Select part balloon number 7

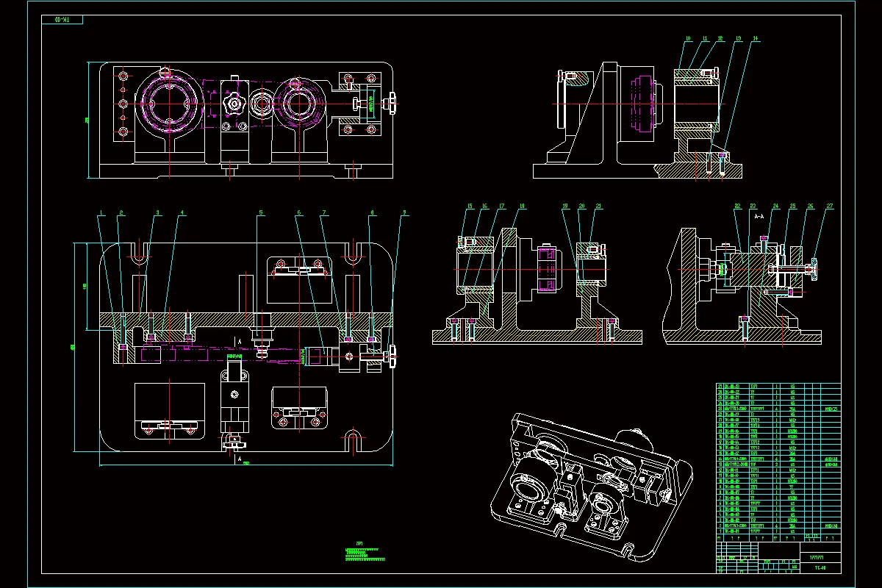tap(323, 213)
